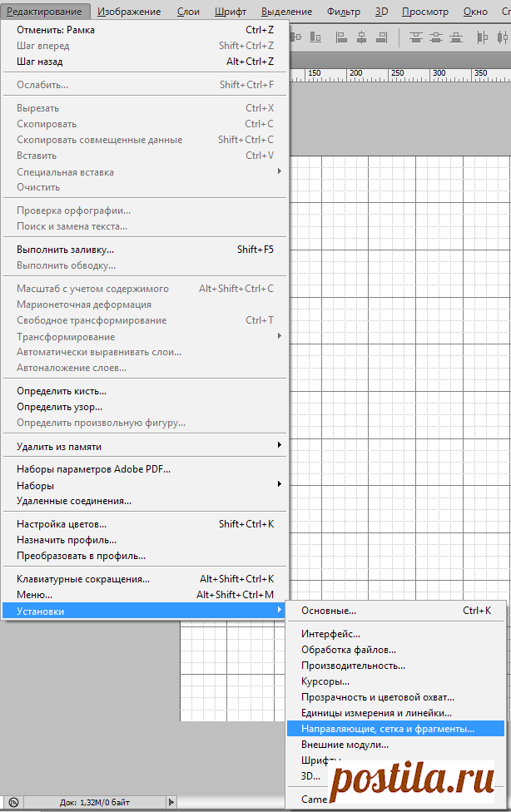Click the align right edges icon
Screen dimensions: 511x812
(x=382, y=37)
